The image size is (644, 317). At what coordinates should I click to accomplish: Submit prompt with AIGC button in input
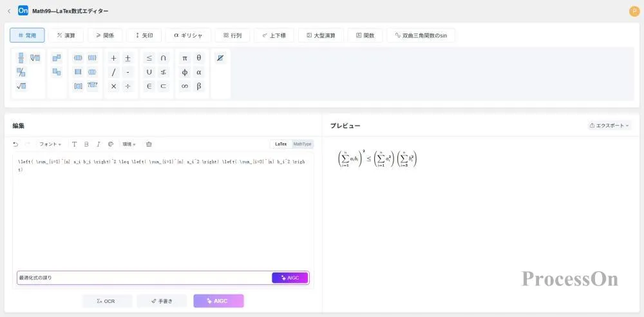(290, 278)
